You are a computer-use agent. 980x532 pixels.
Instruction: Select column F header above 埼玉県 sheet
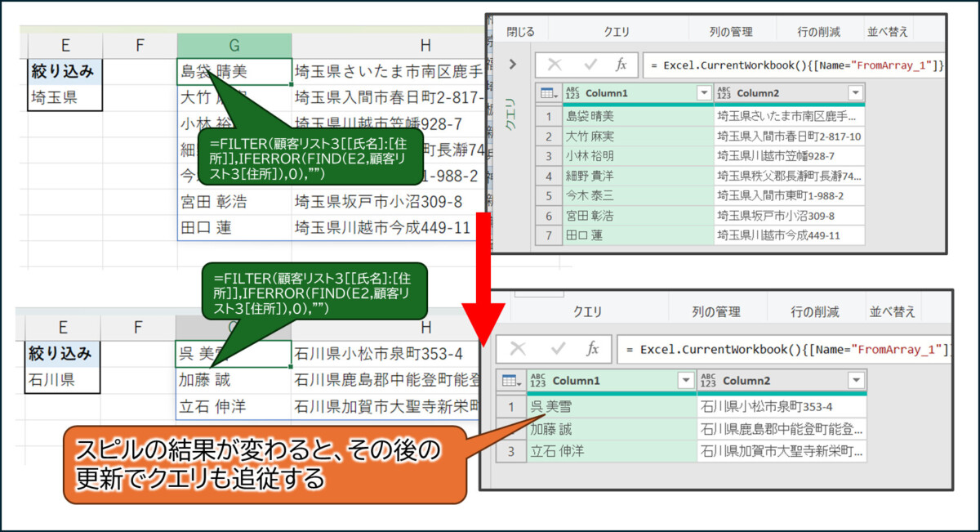pos(140,46)
